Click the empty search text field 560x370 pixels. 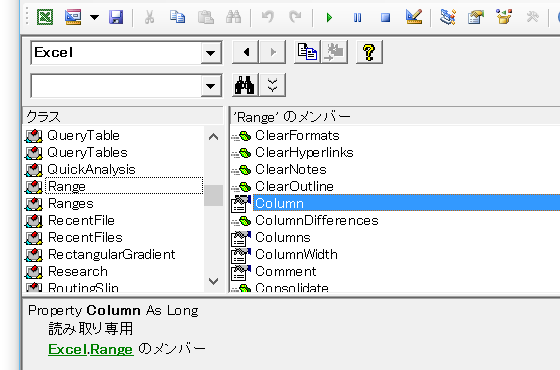[116, 86]
